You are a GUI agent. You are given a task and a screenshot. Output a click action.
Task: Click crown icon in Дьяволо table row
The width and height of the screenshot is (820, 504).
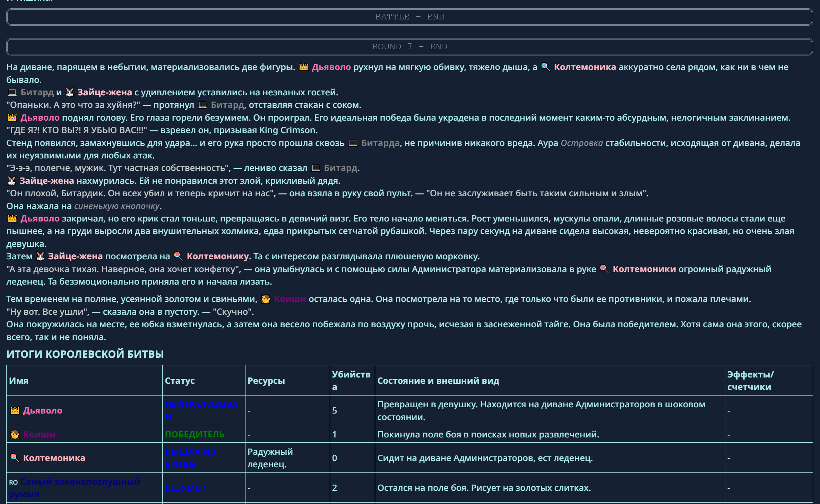(x=15, y=410)
